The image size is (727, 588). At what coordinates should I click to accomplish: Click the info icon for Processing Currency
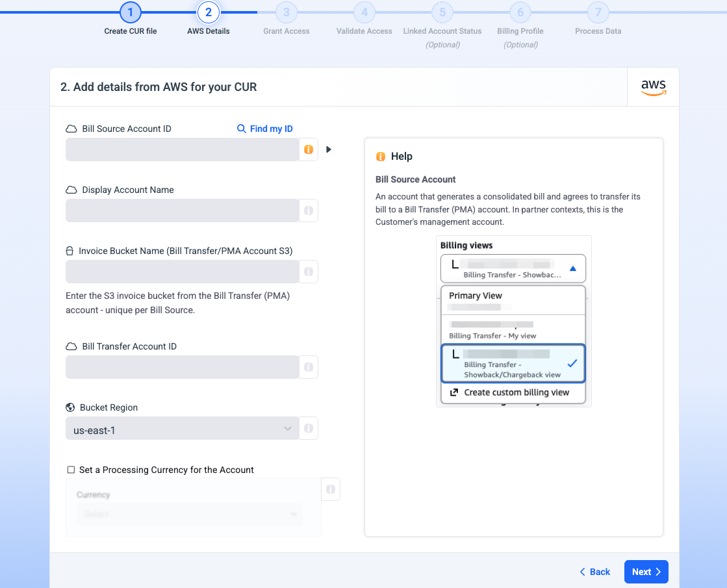[331, 489]
